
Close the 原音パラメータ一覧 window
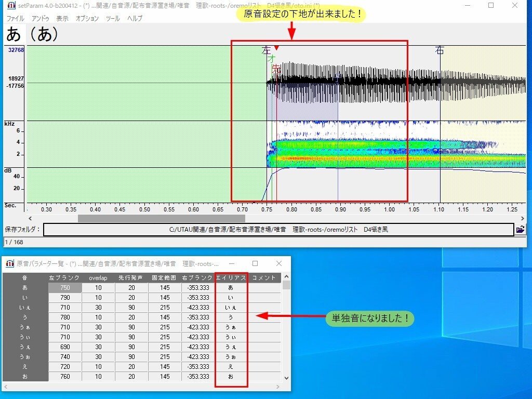pos(279,263)
